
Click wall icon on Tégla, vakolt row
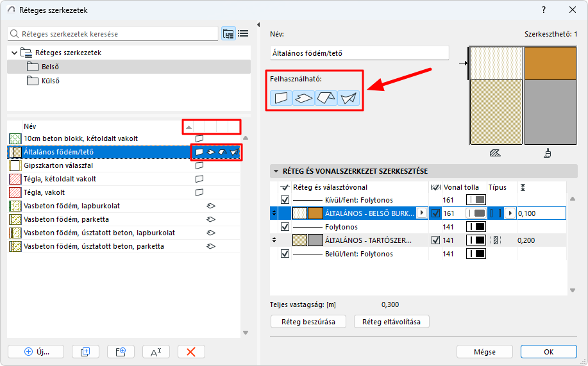(x=199, y=192)
